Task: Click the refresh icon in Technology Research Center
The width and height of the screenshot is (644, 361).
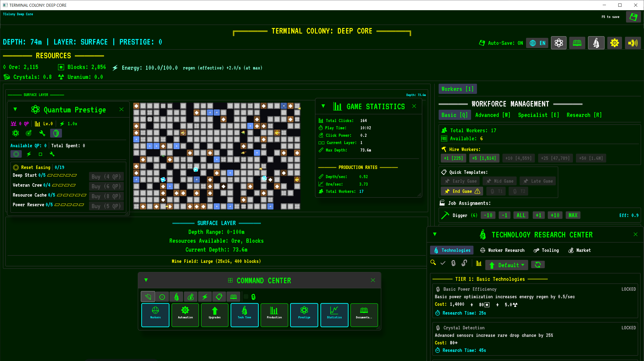Action: click(538, 265)
